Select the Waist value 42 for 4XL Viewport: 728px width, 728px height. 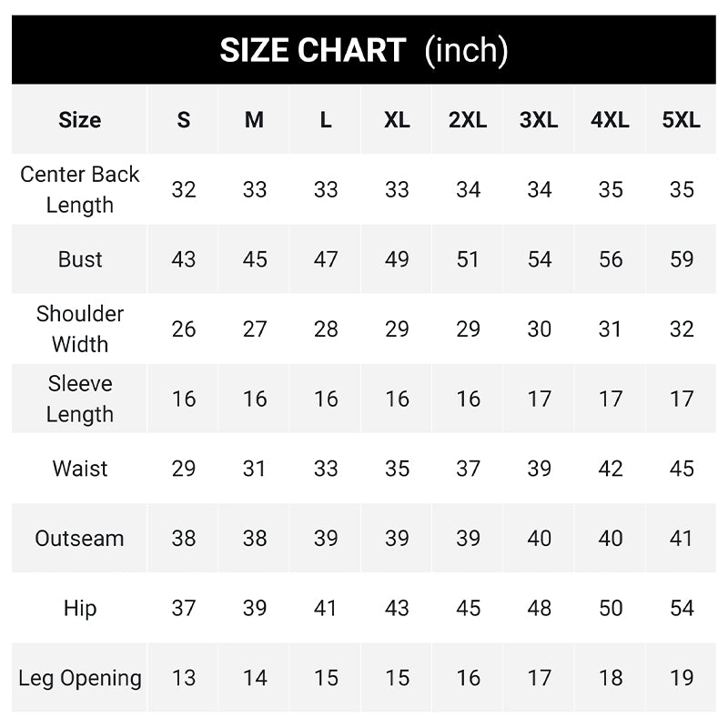pyautogui.click(x=611, y=469)
